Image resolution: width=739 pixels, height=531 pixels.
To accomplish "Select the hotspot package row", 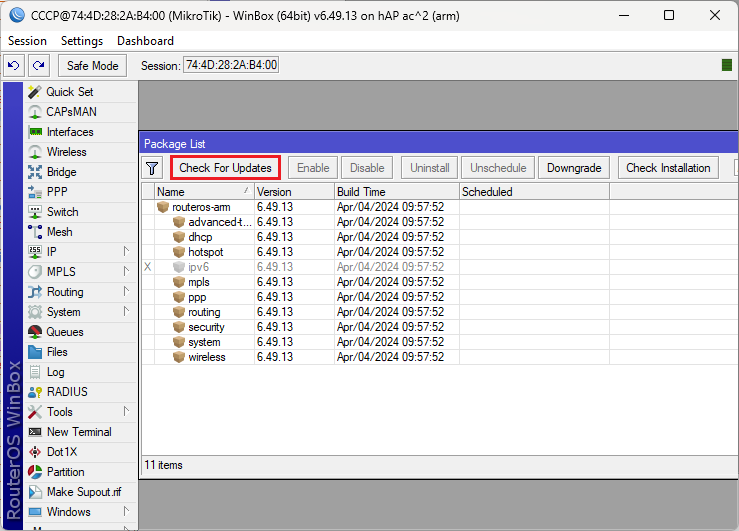I will (x=439, y=252).
